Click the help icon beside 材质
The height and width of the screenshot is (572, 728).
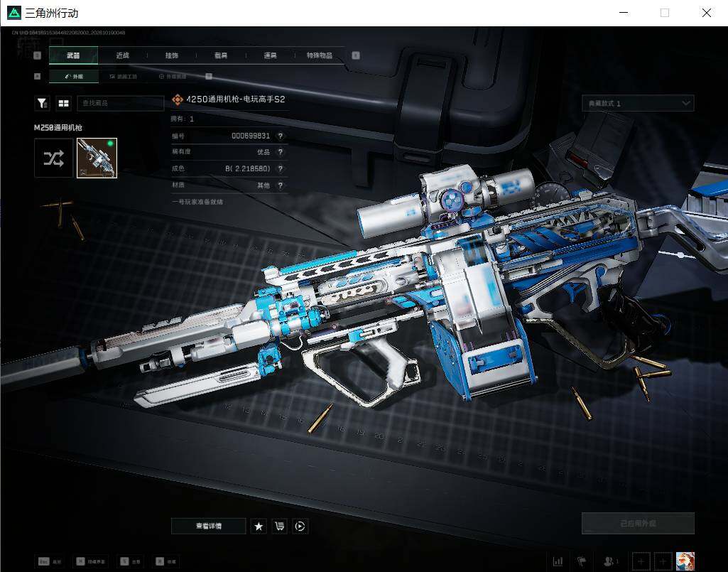[x=280, y=185]
